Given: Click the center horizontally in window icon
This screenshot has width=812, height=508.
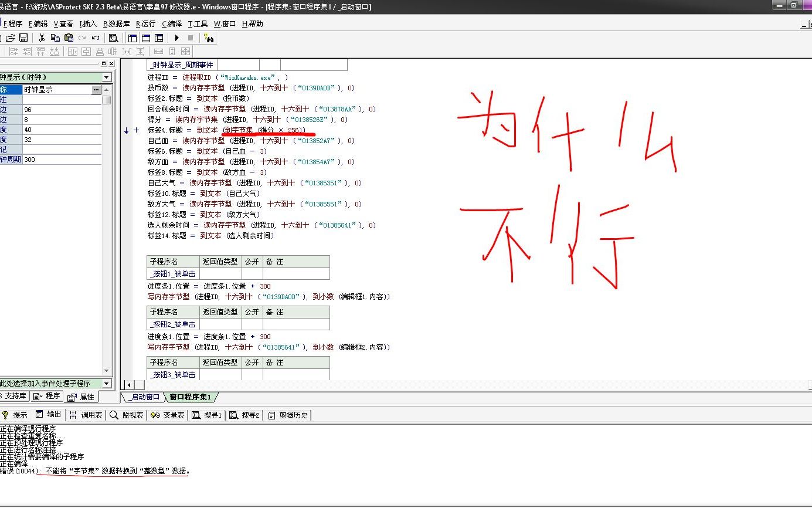Looking at the screenshot, I should (73, 52).
